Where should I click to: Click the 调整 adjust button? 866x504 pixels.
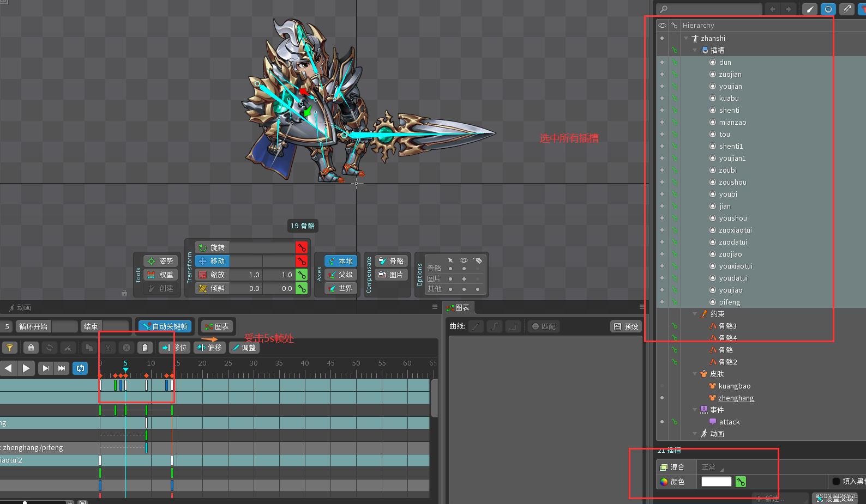(x=243, y=347)
